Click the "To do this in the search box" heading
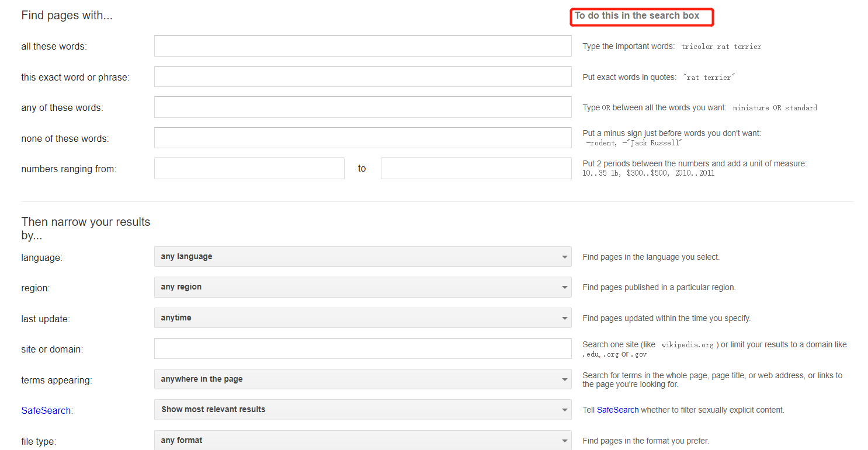868x450 pixels. [x=637, y=16]
